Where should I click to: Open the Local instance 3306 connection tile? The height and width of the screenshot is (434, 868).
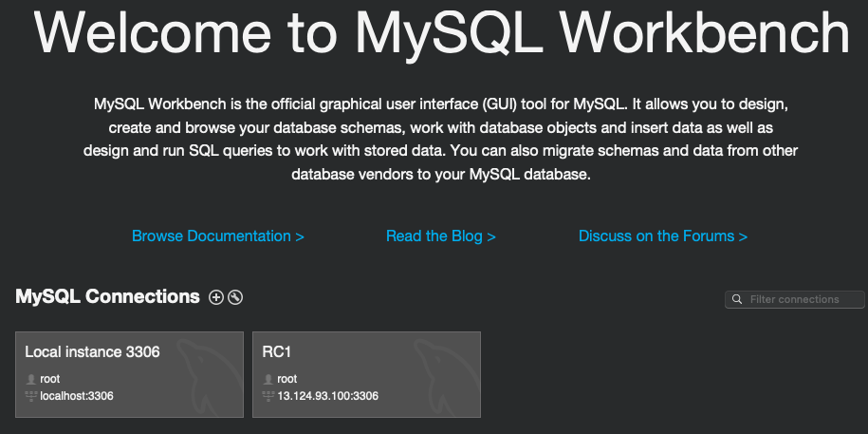pyautogui.click(x=130, y=375)
